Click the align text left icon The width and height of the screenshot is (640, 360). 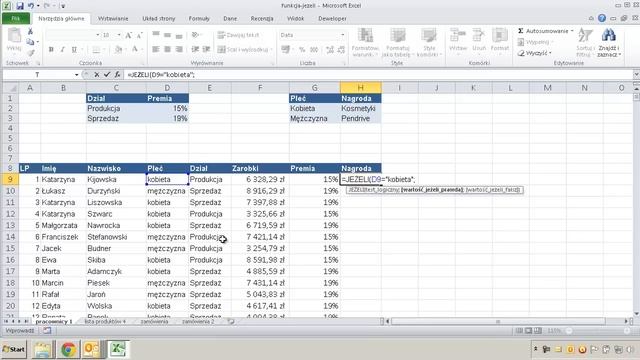tap(156, 49)
